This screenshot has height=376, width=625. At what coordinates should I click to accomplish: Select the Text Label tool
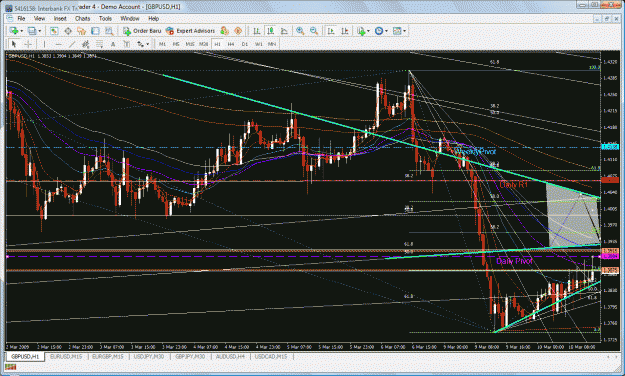[127, 44]
